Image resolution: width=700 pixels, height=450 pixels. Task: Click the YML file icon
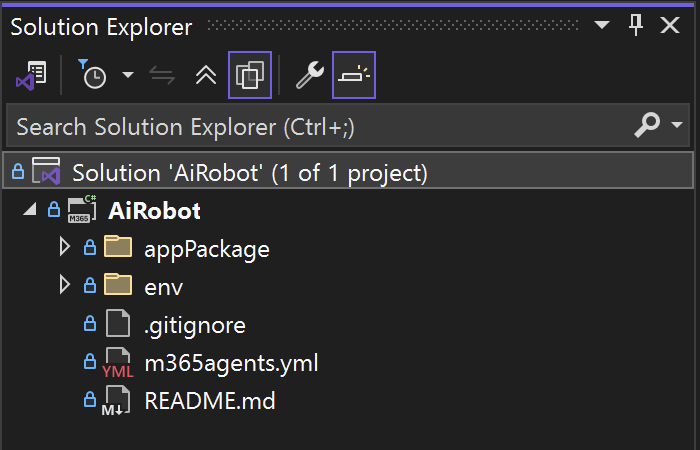(117, 362)
